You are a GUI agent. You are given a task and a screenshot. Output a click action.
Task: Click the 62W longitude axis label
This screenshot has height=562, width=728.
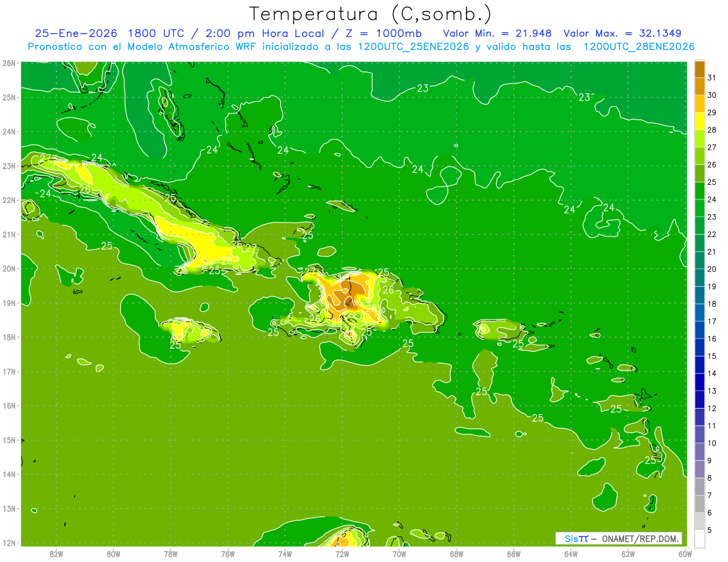[628, 554]
